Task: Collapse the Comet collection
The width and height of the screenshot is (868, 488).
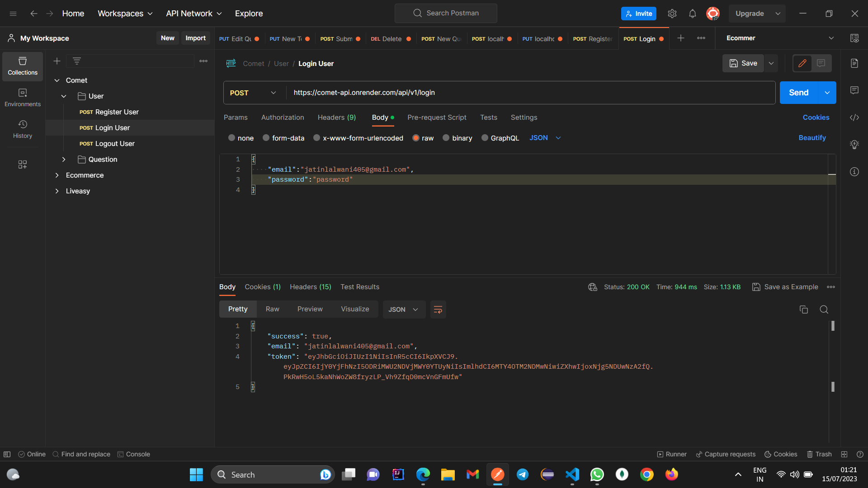Action: pyautogui.click(x=57, y=80)
